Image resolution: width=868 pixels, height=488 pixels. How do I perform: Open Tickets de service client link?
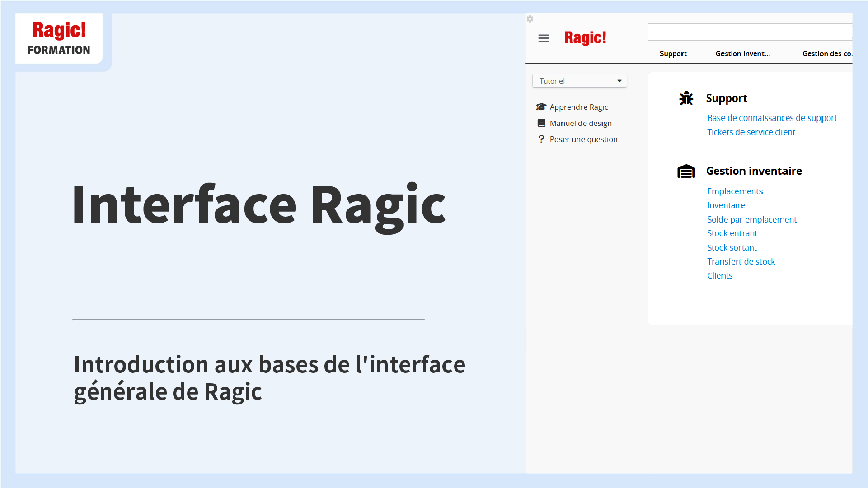click(x=751, y=132)
